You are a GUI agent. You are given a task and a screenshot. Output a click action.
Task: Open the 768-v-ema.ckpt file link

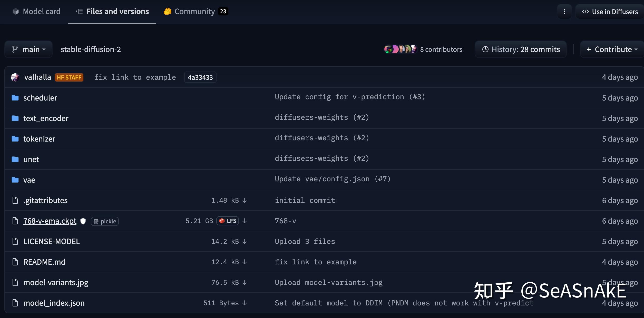tap(50, 221)
